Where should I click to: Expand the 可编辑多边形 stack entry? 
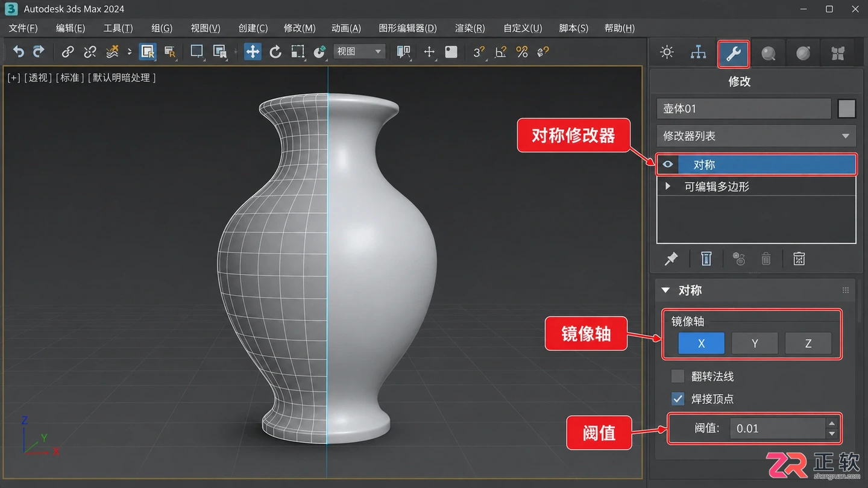pos(668,187)
